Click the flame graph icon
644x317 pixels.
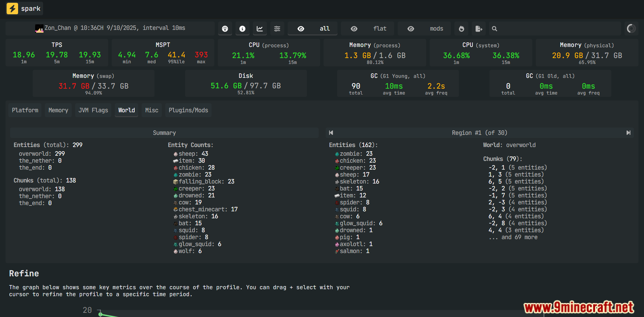tap(461, 29)
